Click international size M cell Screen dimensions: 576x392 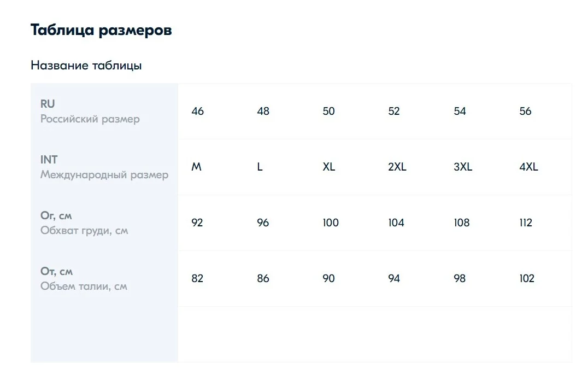211,167
